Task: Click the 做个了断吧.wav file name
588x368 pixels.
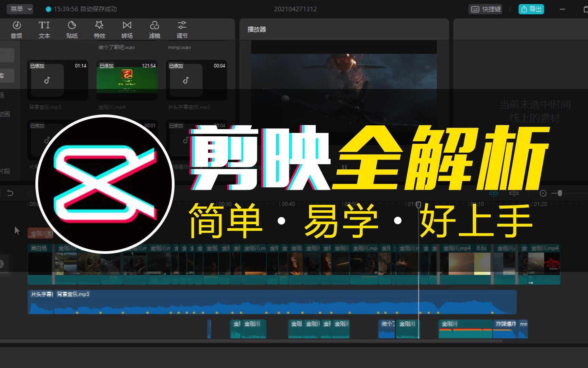Action: click(117, 47)
